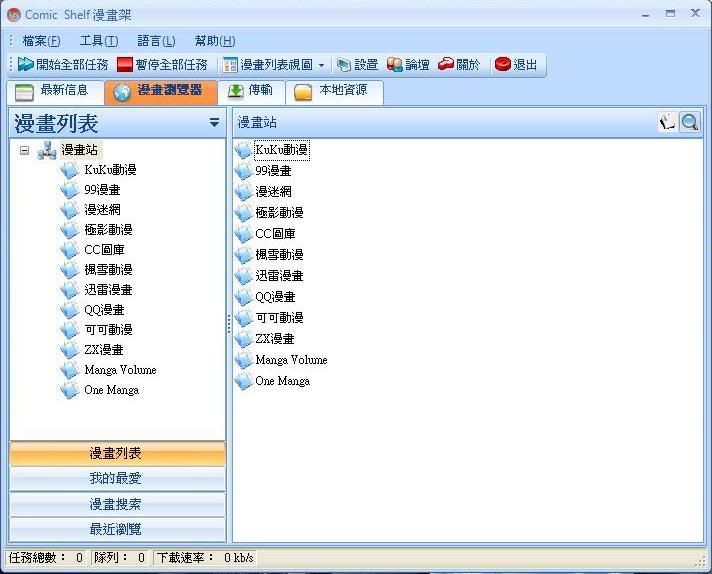Screen dimensions: 712x574
Task: Click the 關於 about toolbar icon
Action: coord(446,65)
